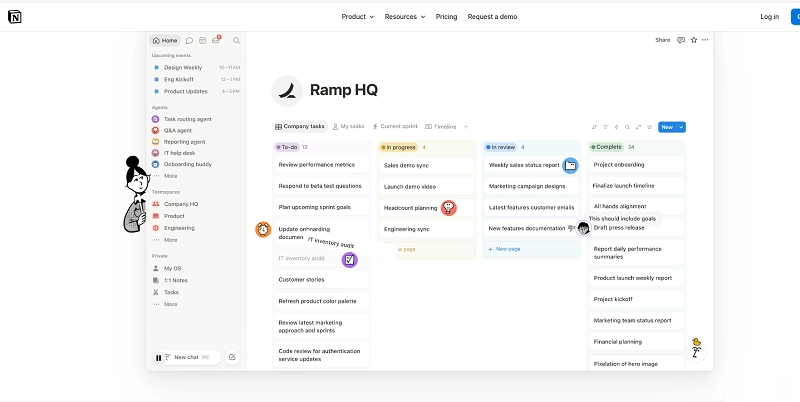Open Review performance metrics card

[321, 165]
